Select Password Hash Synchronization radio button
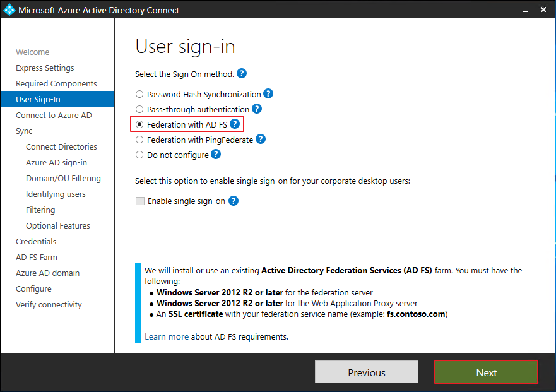The width and height of the screenshot is (556, 392). (139, 94)
